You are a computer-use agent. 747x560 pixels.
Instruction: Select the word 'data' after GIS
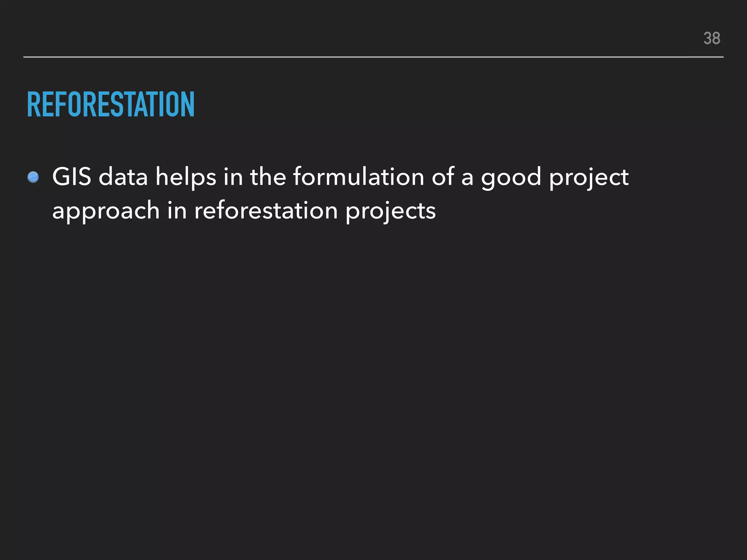pos(123,177)
